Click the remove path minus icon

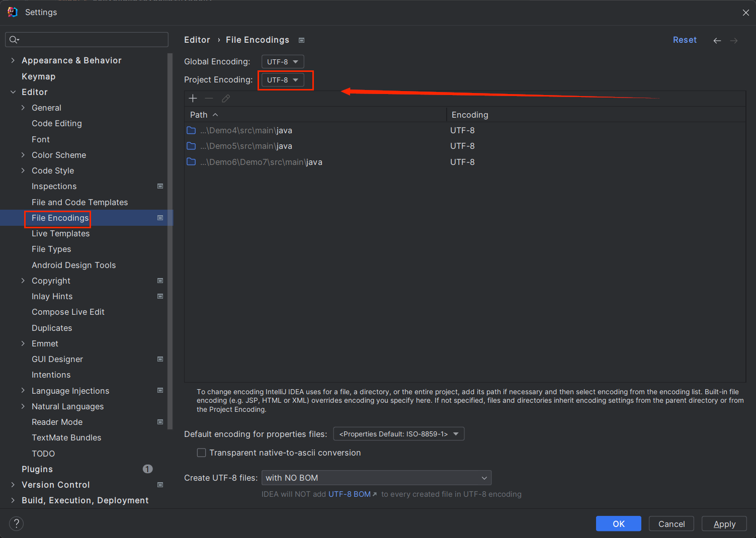tap(209, 99)
